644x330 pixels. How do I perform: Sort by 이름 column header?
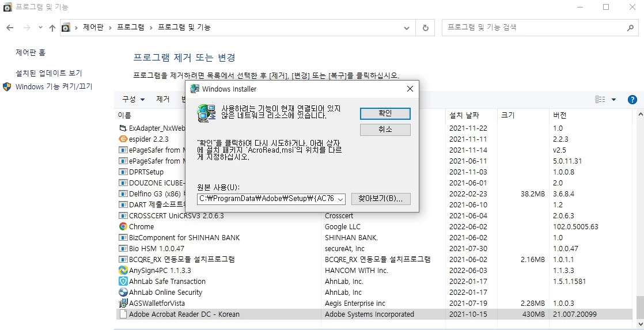(124, 115)
